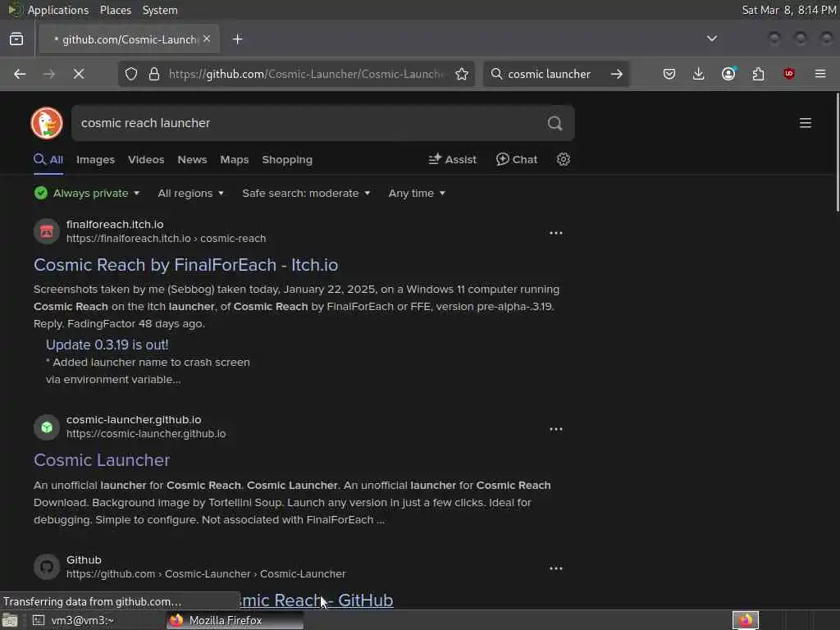Open the Places menu
Image resolution: width=840 pixels, height=630 pixels.
tap(116, 10)
